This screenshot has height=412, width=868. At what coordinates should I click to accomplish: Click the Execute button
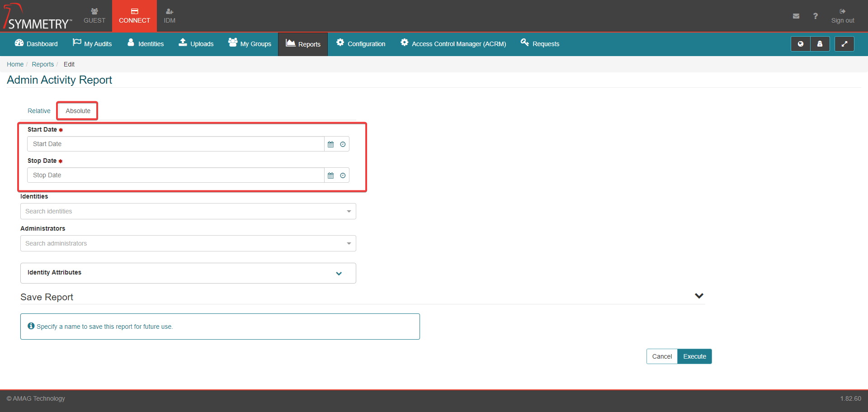(694, 356)
